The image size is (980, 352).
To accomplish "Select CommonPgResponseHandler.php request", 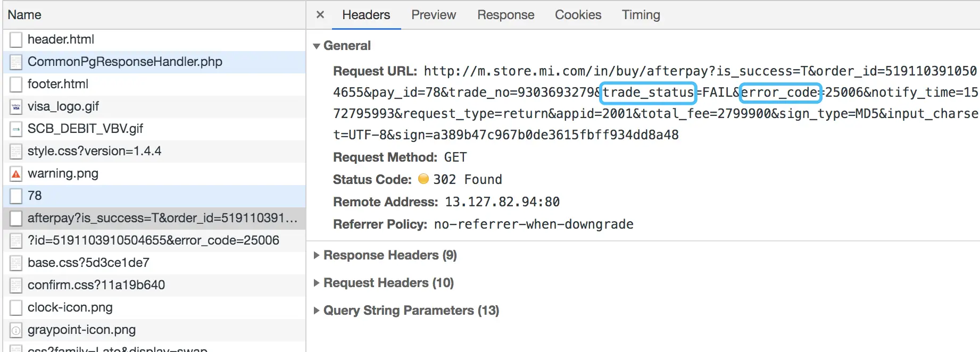I will point(125,62).
